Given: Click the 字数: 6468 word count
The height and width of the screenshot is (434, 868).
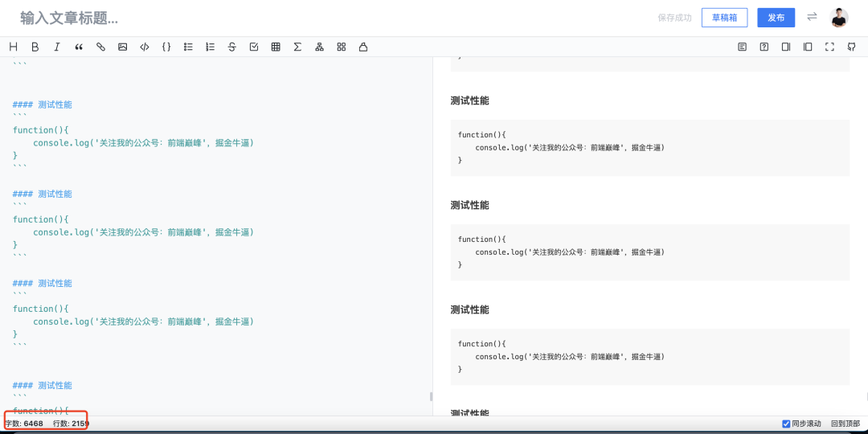Looking at the screenshot, I should click(x=24, y=424).
